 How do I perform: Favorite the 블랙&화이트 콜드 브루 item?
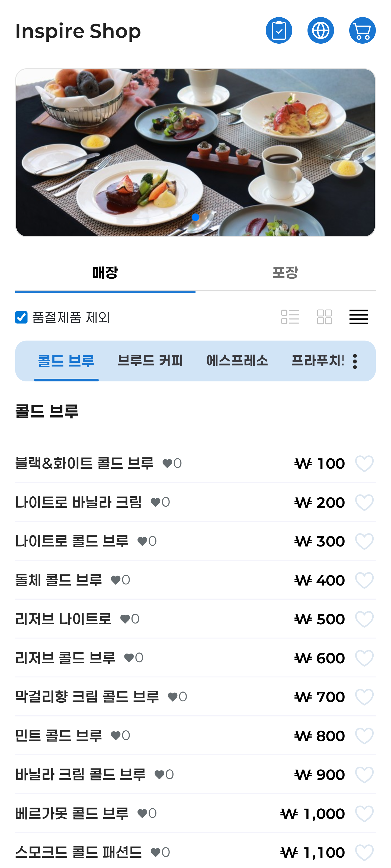364,464
